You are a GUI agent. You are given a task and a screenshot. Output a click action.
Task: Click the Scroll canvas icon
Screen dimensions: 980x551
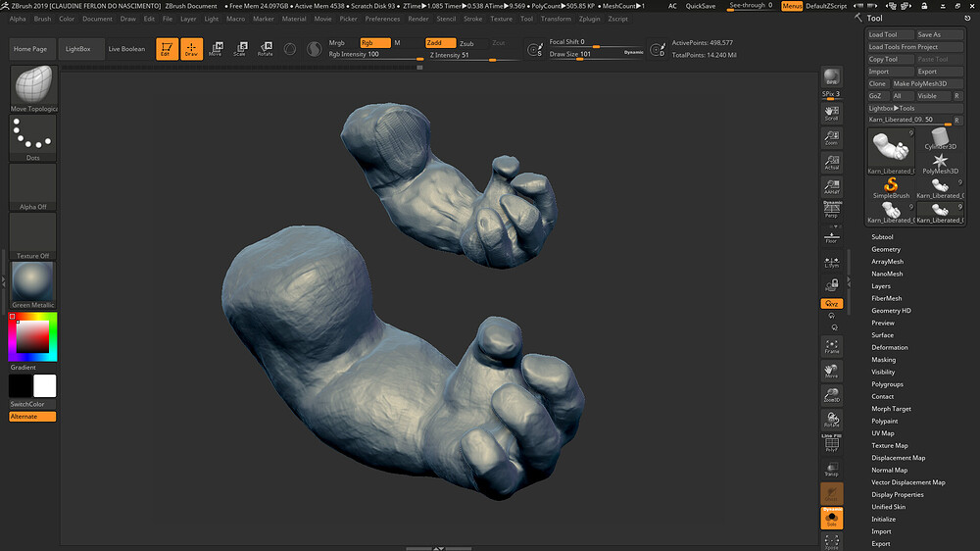click(831, 113)
